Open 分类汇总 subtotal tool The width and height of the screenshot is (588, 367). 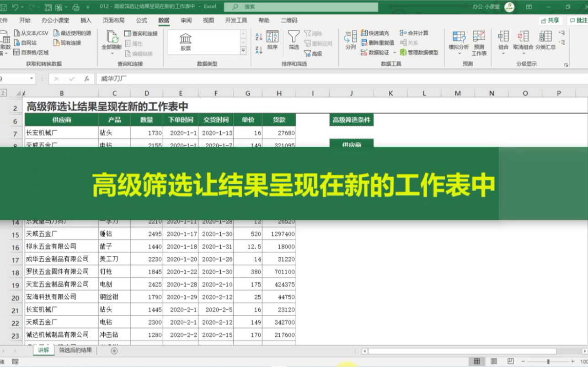point(546,43)
